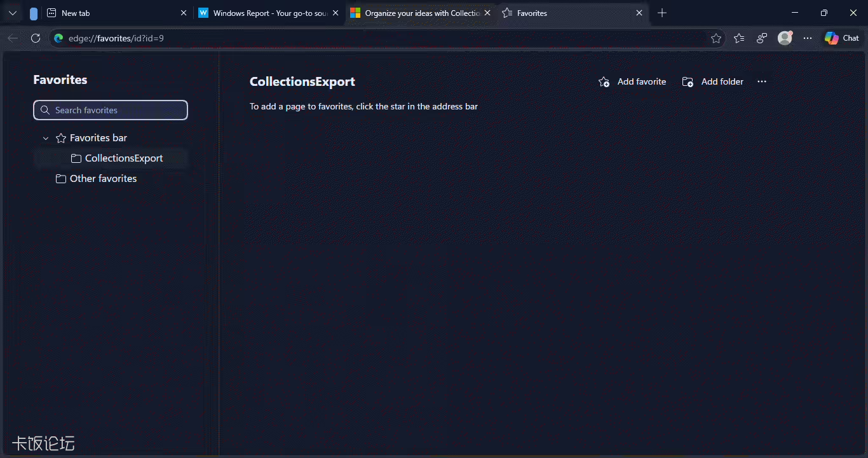Click the star icon in address bar
This screenshot has height=458, width=868.
pyautogui.click(x=716, y=38)
